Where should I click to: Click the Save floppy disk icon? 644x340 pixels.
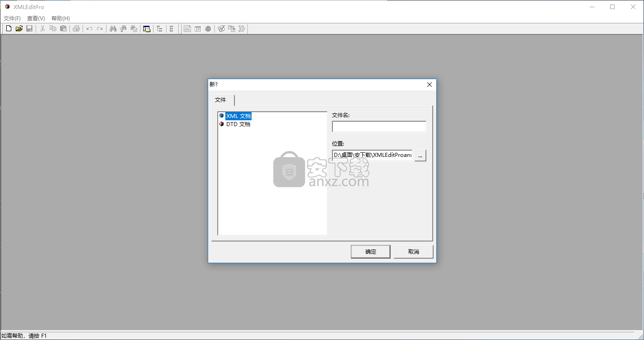29,28
